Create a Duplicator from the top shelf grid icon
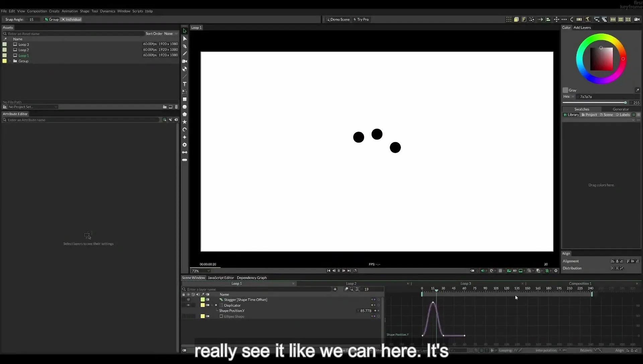 (509, 19)
